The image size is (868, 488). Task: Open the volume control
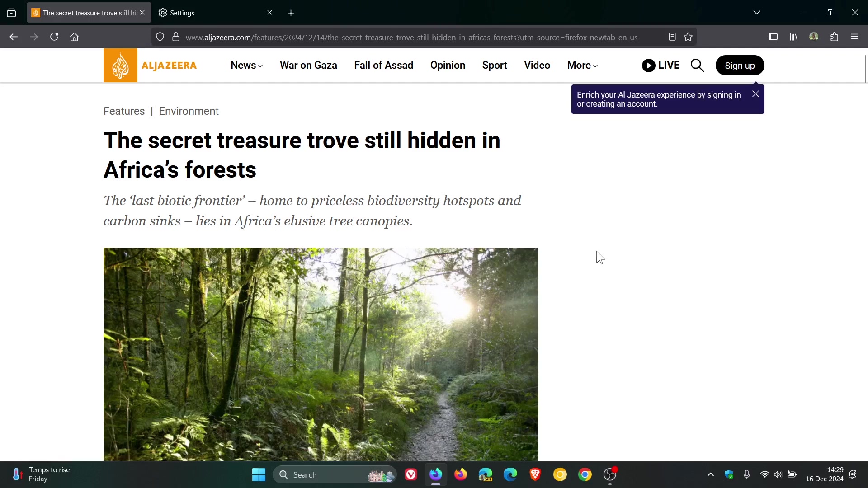tap(778, 474)
